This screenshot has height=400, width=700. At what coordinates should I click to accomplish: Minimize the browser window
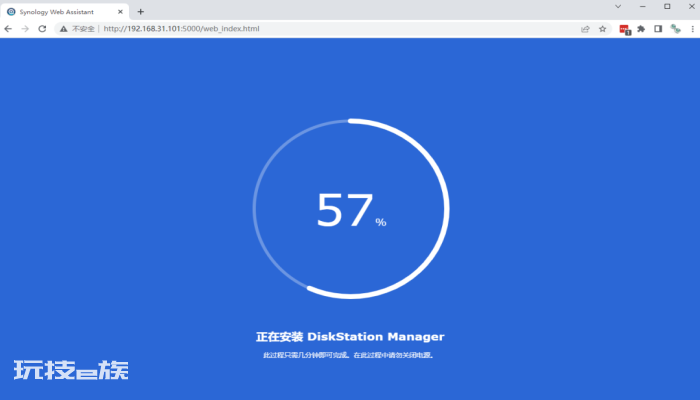[x=642, y=6]
